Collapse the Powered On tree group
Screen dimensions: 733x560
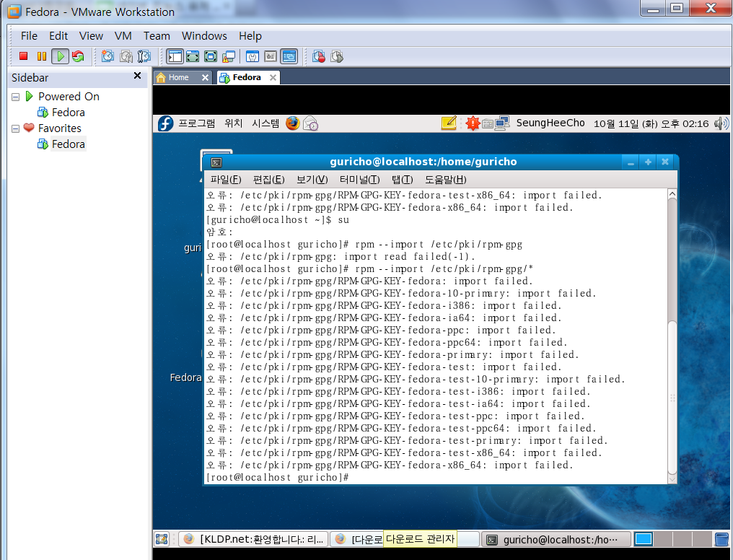pyautogui.click(x=15, y=97)
